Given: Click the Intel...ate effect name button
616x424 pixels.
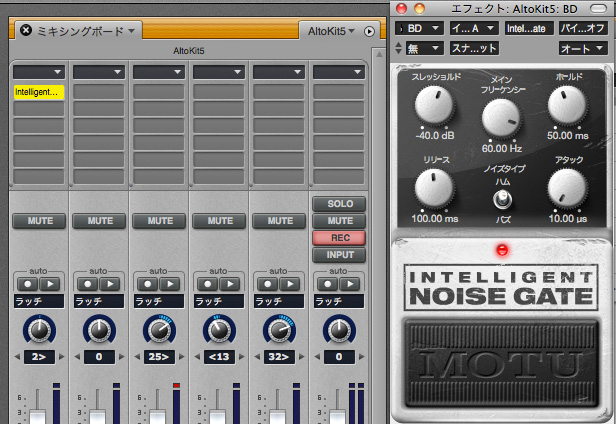Looking at the screenshot, I should pyautogui.click(x=529, y=28).
